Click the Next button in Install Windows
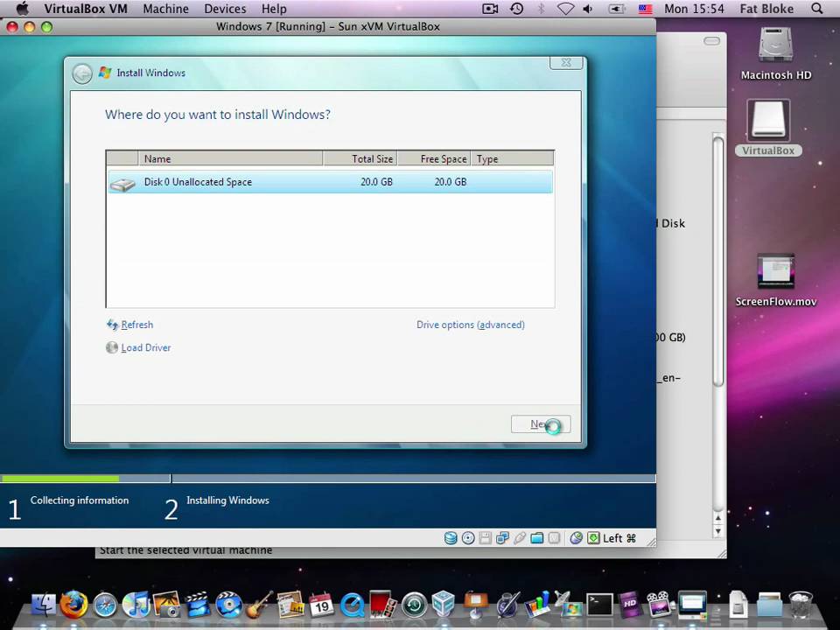 [x=541, y=424]
